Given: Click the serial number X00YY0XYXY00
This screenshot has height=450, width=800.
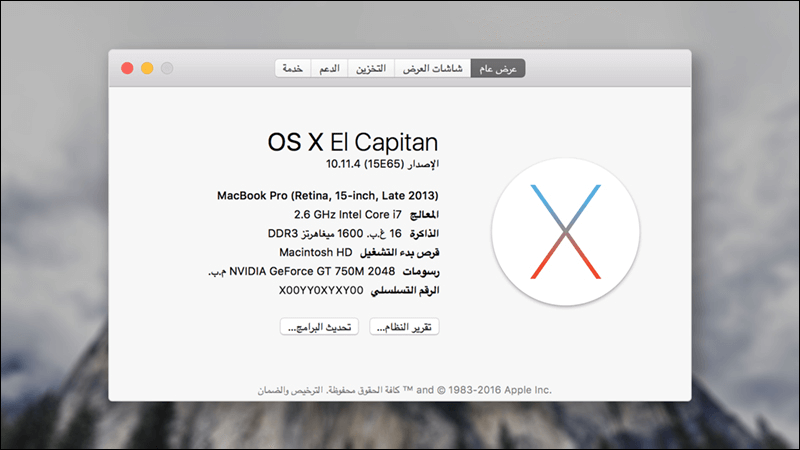Looking at the screenshot, I should [321, 290].
